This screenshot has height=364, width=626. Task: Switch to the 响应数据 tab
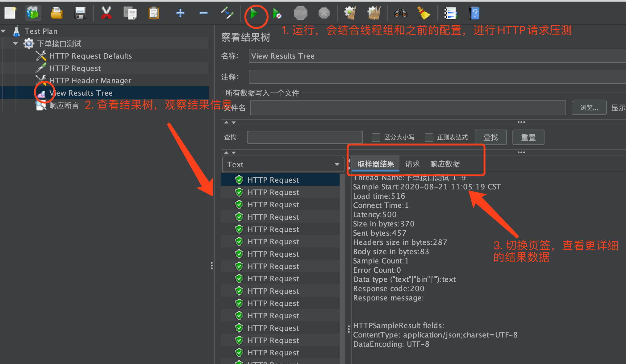click(x=445, y=164)
